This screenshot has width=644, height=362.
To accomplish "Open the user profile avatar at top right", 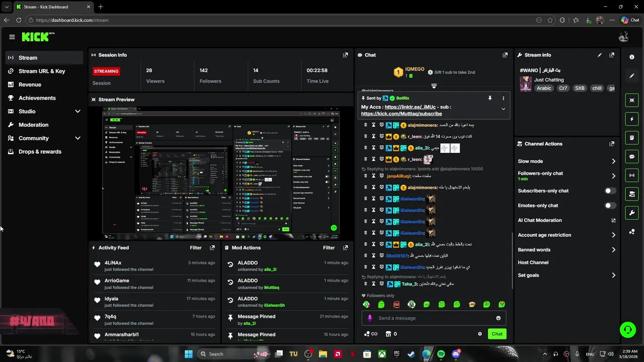I will pyautogui.click(x=624, y=37).
